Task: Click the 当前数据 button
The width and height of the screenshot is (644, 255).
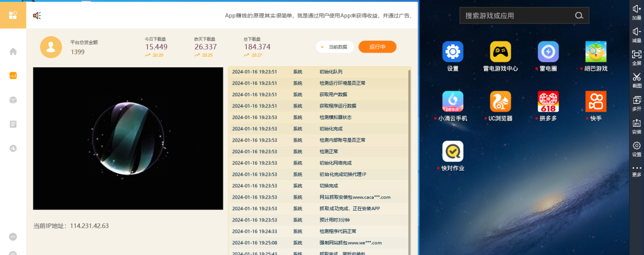Action: coord(334,47)
